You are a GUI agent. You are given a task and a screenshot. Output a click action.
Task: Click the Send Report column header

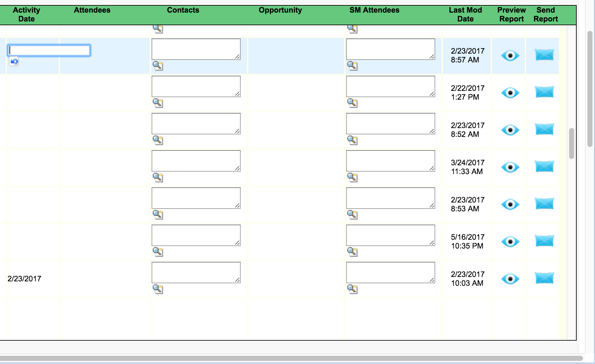[545, 14]
